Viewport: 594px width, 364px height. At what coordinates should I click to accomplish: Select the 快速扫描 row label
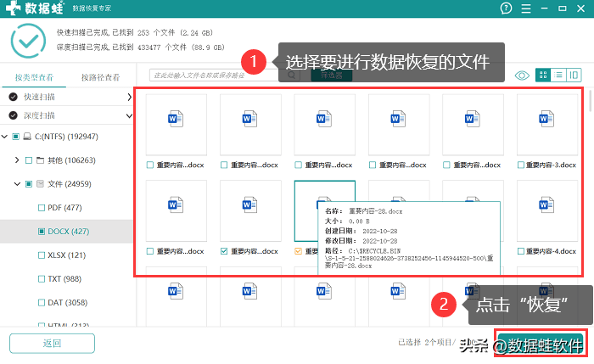pos(39,97)
